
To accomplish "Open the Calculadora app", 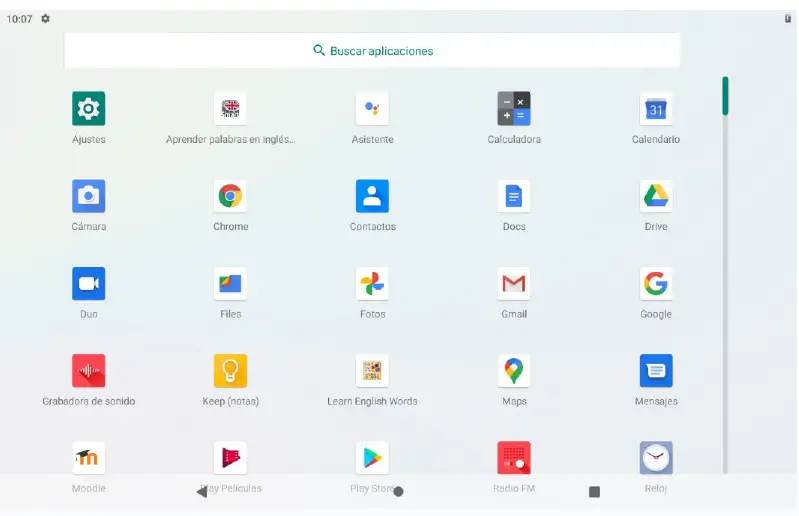I will point(514,108).
